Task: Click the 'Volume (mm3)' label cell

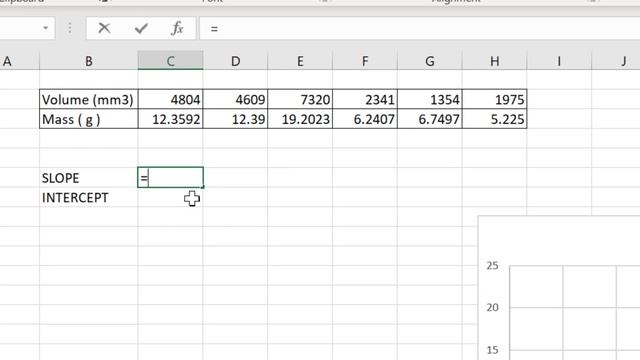Action: pos(89,99)
